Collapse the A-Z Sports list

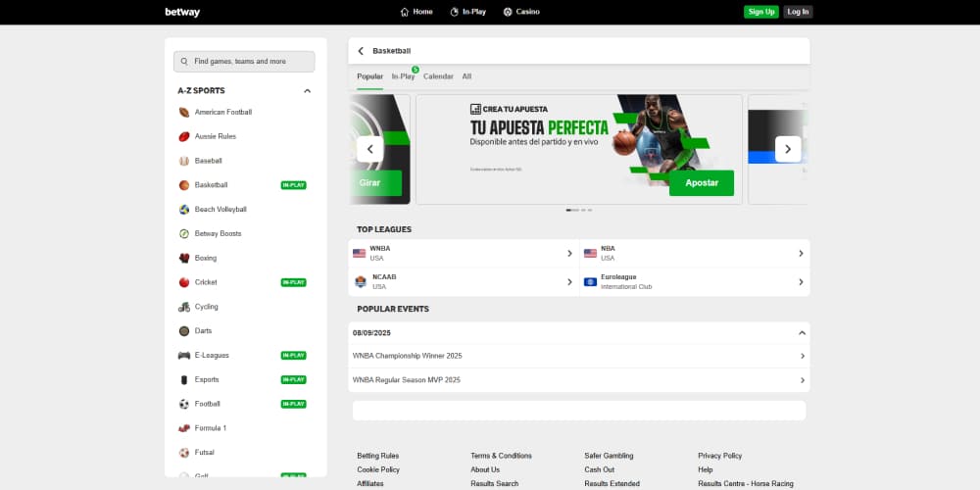tap(307, 91)
